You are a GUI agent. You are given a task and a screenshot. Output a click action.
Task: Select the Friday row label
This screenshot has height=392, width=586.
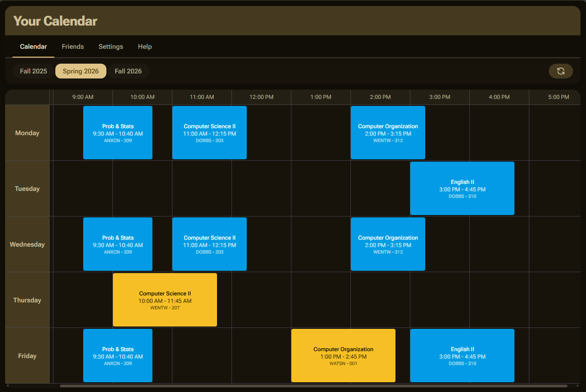[x=27, y=356]
